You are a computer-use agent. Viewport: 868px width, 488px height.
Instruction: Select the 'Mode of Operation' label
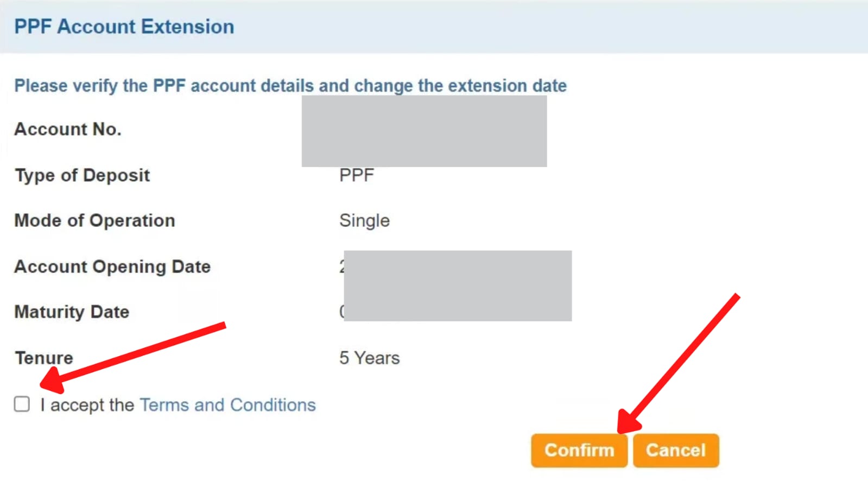click(94, 220)
